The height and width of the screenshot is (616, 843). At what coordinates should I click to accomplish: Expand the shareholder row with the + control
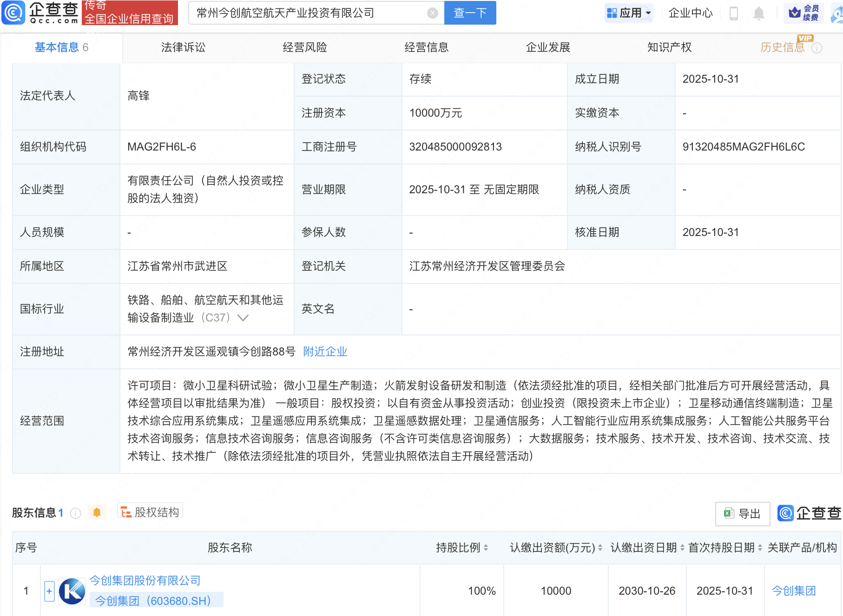49,590
